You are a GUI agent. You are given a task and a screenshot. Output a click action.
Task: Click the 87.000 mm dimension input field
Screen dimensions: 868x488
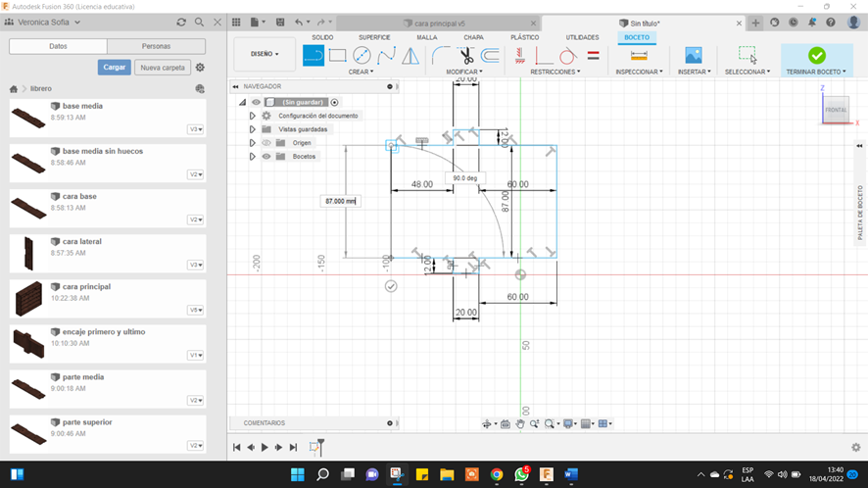point(340,201)
